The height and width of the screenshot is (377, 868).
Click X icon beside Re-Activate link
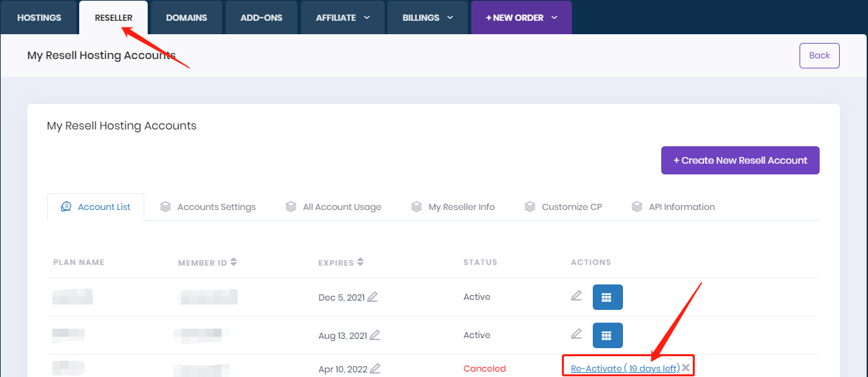click(685, 368)
